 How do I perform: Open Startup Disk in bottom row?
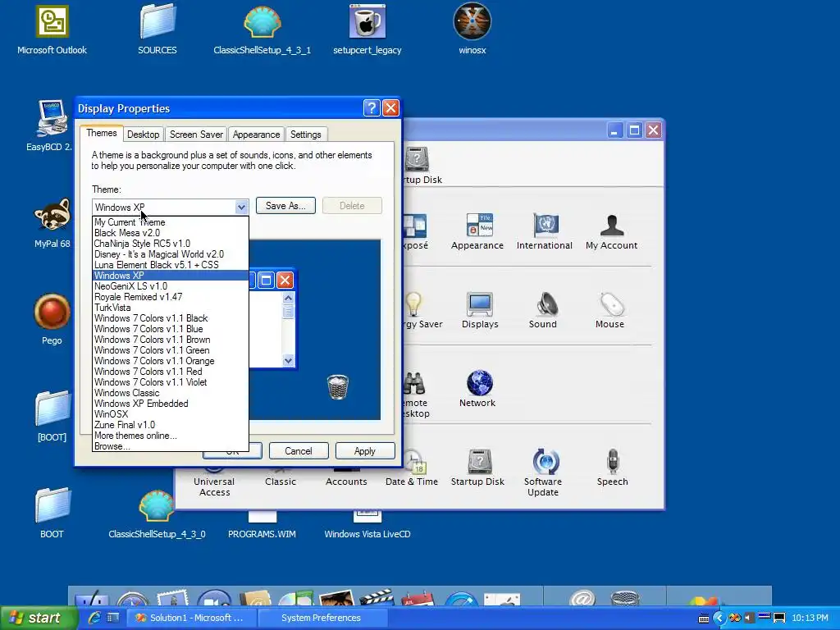pyautogui.click(x=477, y=468)
